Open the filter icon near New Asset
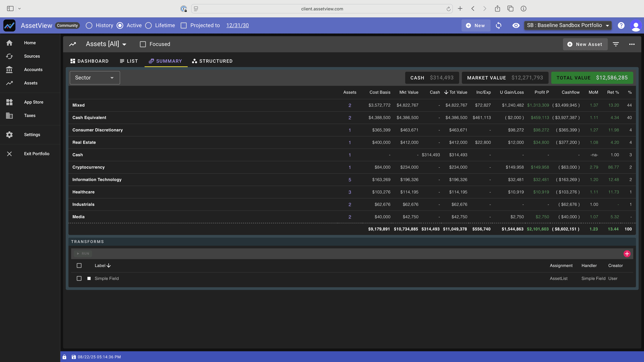The width and height of the screenshot is (644, 362). 616,44
